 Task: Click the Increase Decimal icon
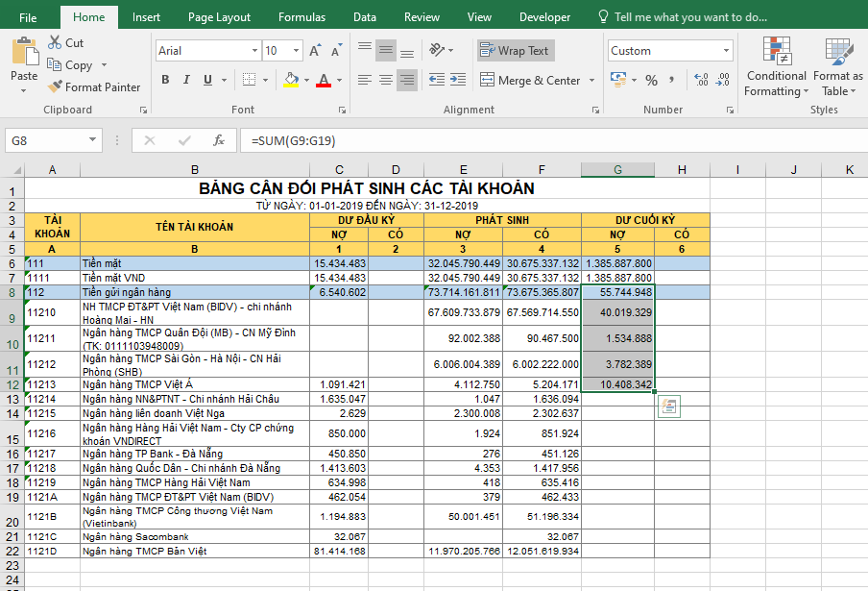pyautogui.click(x=700, y=81)
